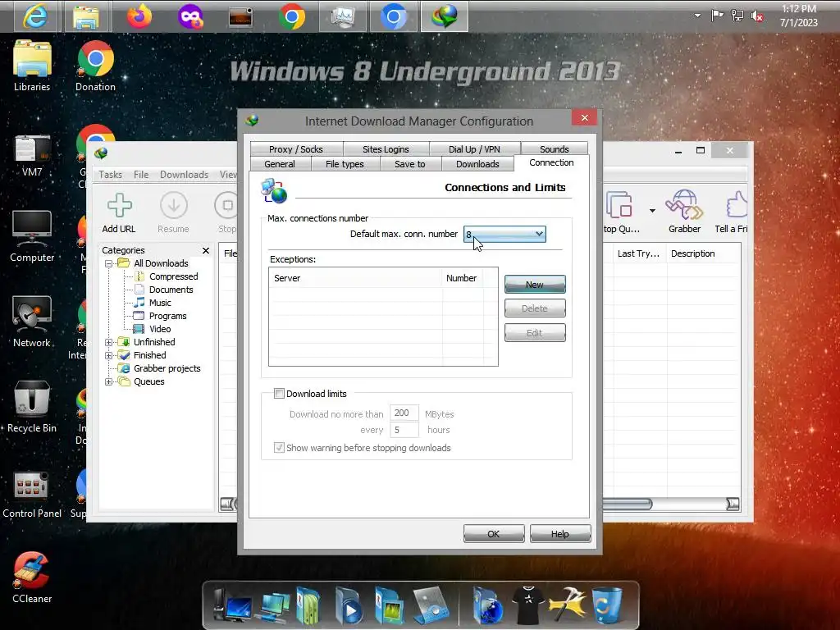Select the Recycle Bin desktop icon
The width and height of the screenshot is (840, 630).
[32, 407]
